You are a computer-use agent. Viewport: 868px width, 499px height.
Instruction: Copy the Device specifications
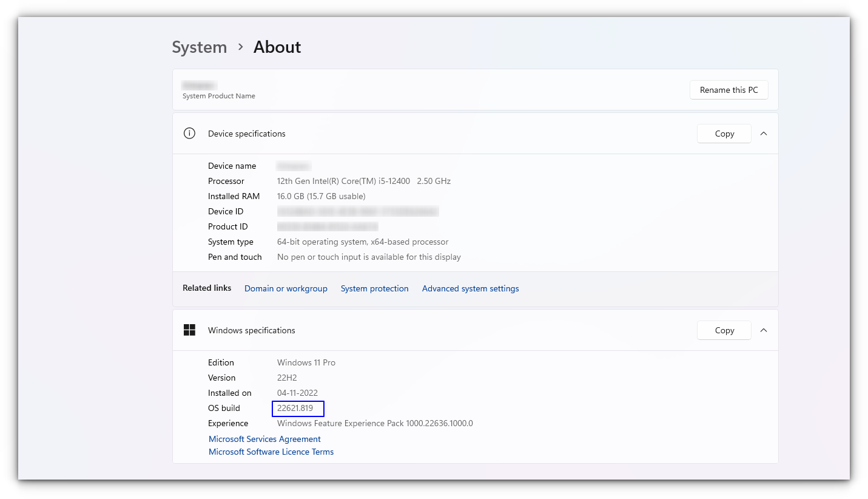pyautogui.click(x=724, y=134)
